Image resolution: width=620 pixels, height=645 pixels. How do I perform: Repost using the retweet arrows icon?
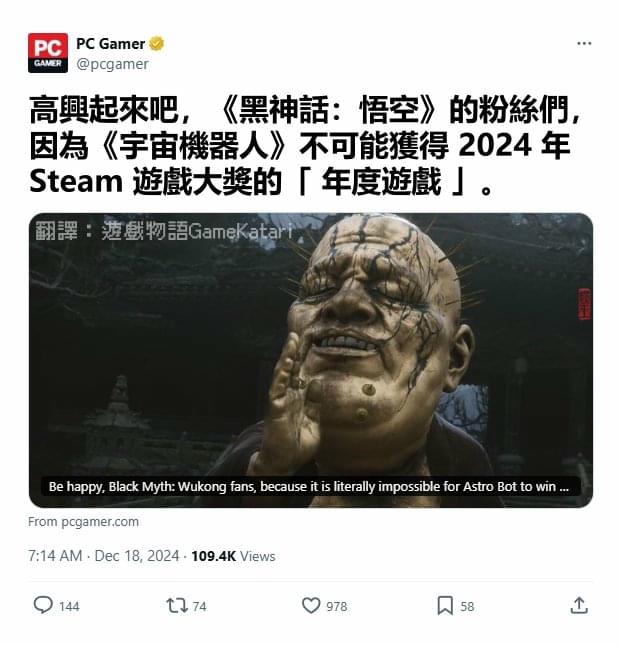[177, 606]
